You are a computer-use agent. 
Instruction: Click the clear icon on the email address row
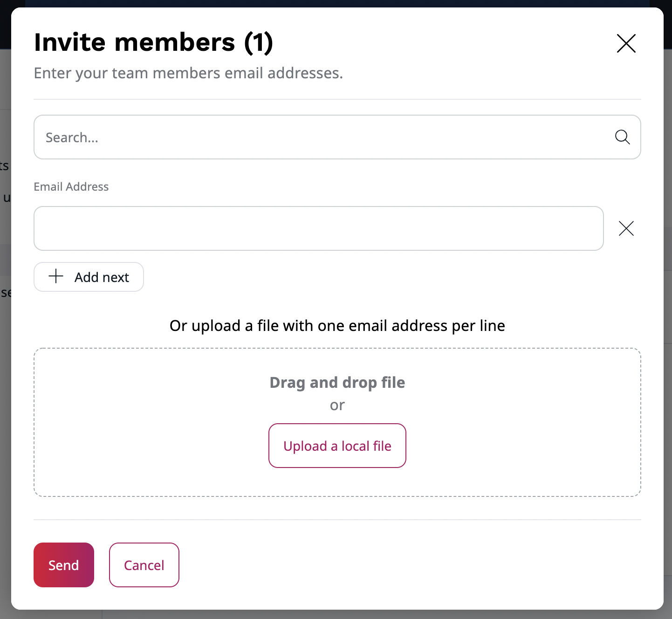[x=626, y=228]
